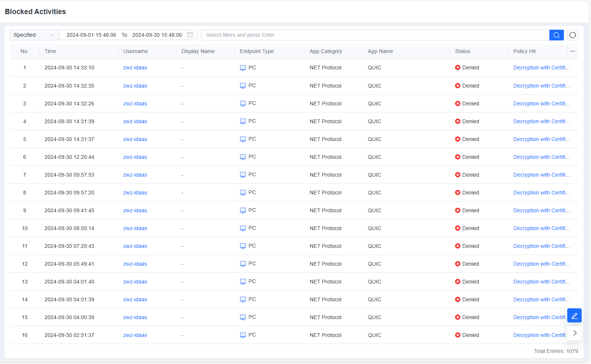Click the Endpoint Type column header
Image resolution: width=591 pixels, height=364 pixels.
tap(257, 51)
